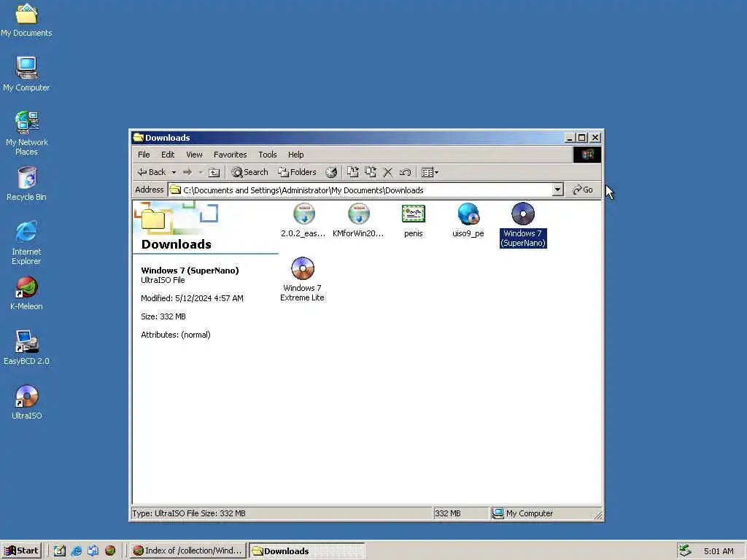
Task: Select the Windows 7 Extreme Lite ISO file
Action: click(x=303, y=279)
